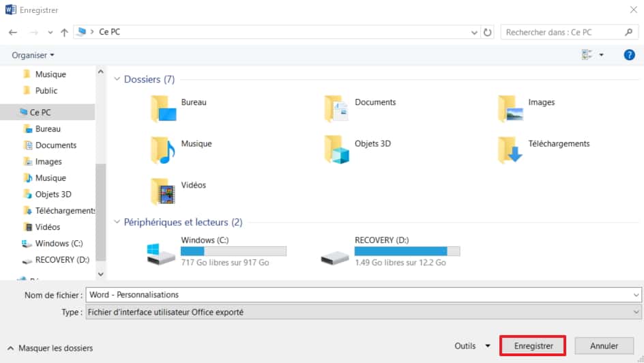This screenshot has height=363, width=644.
Task: Open recent locations chevron next to forward arrow
Action: tap(50, 32)
